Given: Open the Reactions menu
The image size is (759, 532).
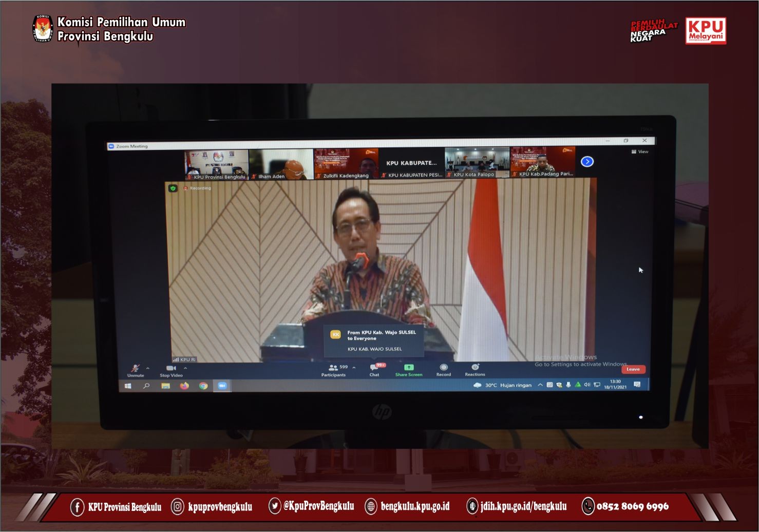Looking at the screenshot, I should (475, 367).
